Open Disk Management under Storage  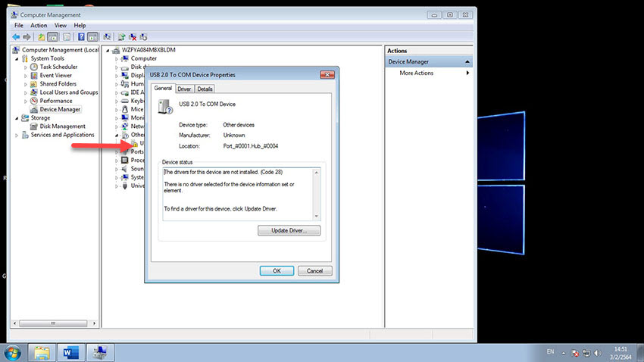pos(62,126)
